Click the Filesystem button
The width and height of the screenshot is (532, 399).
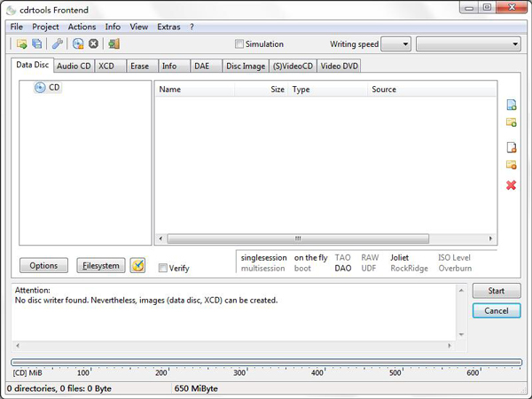101,265
